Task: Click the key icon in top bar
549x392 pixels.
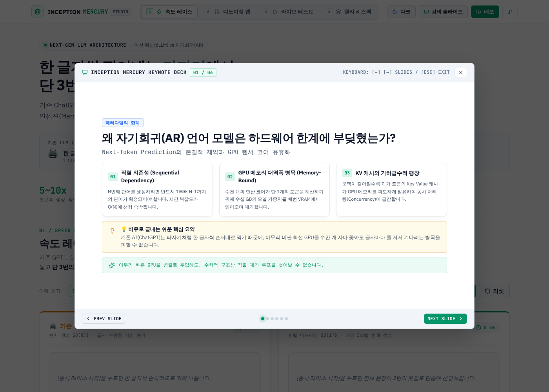Action: [x=510, y=12]
